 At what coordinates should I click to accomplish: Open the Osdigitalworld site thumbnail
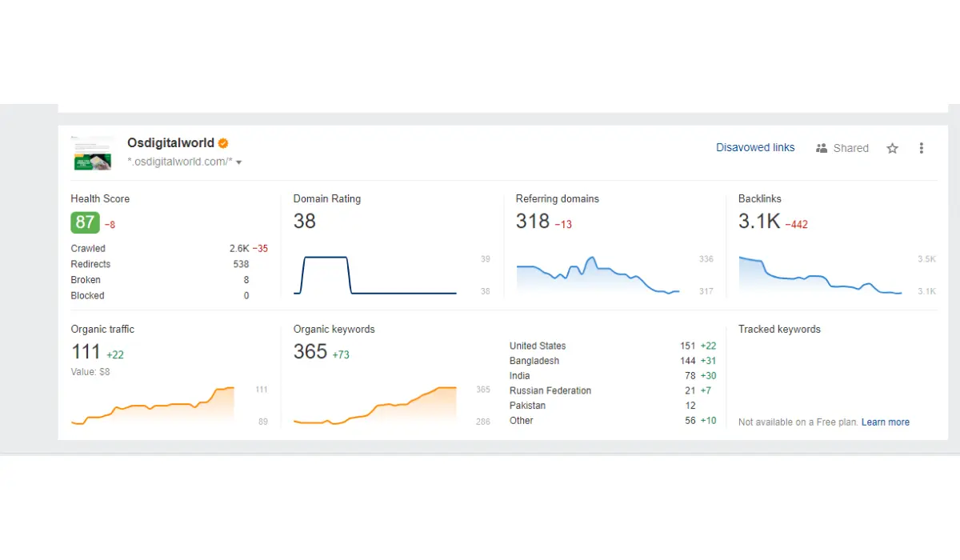92,152
